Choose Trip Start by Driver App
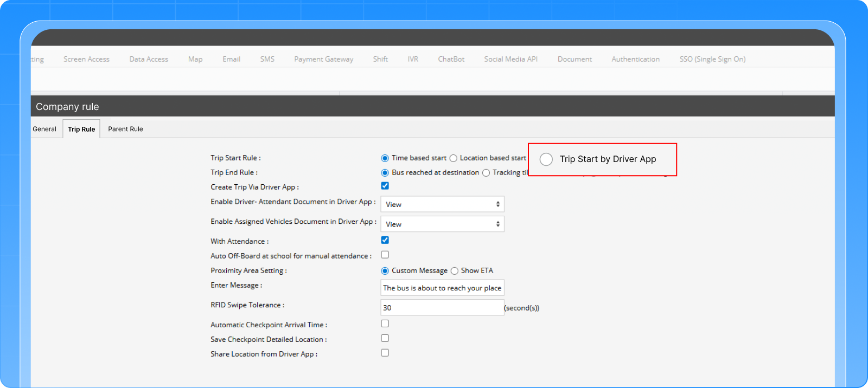 [x=546, y=159]
